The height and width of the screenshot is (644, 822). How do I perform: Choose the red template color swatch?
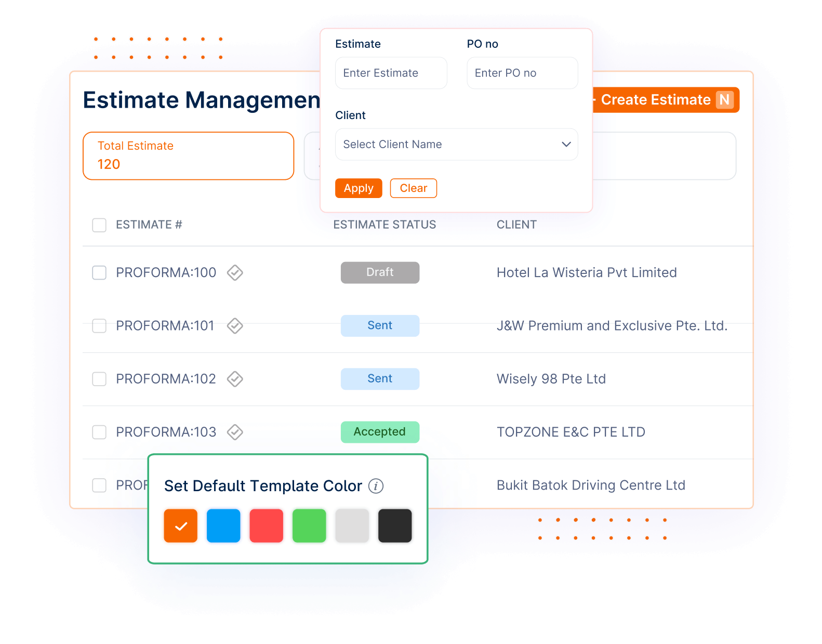tap(267, 525)
